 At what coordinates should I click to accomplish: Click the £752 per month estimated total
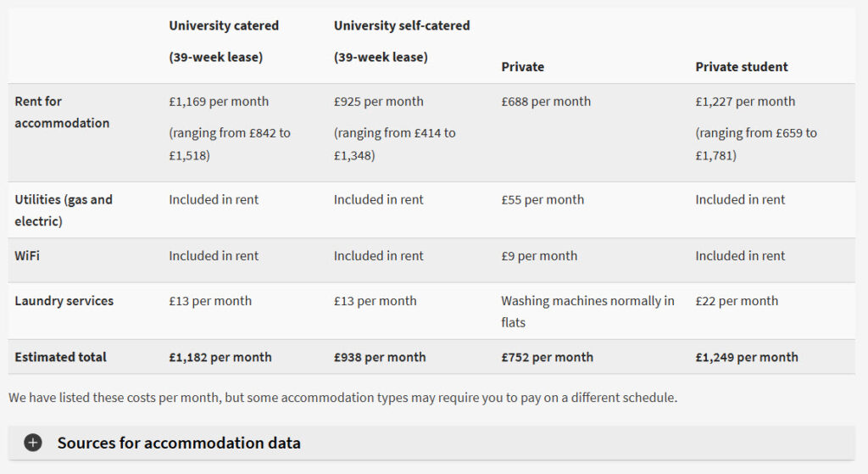click(x=547, y=357)
